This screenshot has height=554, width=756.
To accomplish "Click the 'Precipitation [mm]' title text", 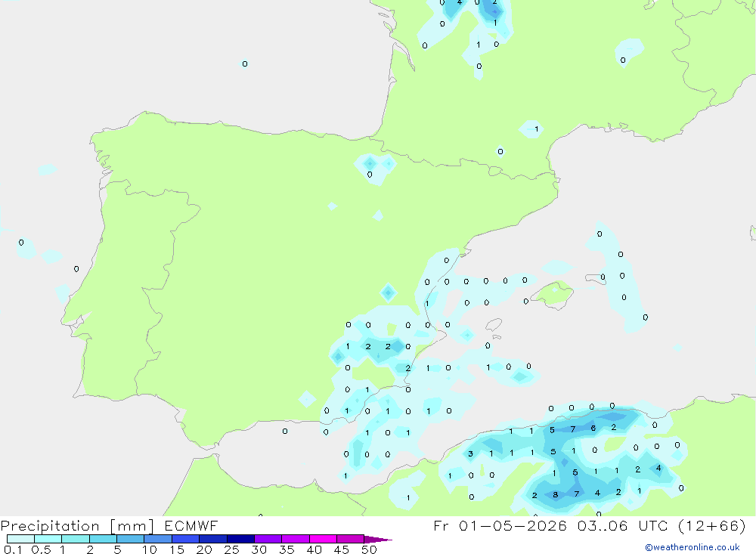I will coord(77,526).
